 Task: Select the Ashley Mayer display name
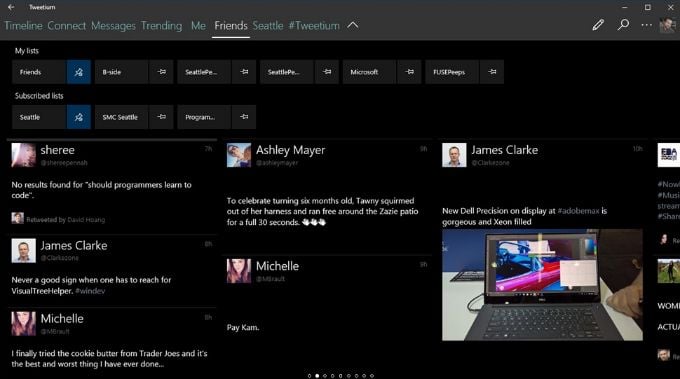(291, 150)
